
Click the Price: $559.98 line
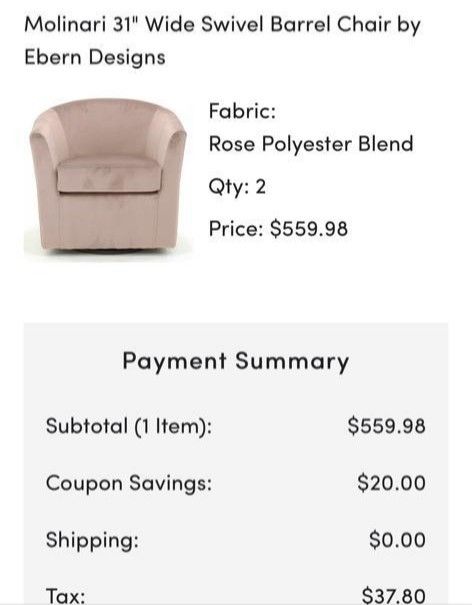coord(278,228)
